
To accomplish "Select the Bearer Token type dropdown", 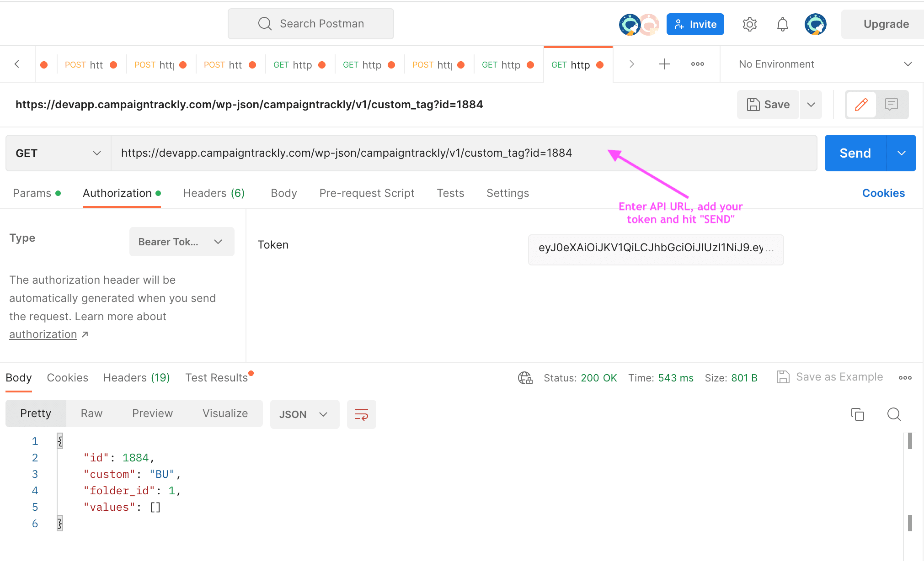I will 181,241.
